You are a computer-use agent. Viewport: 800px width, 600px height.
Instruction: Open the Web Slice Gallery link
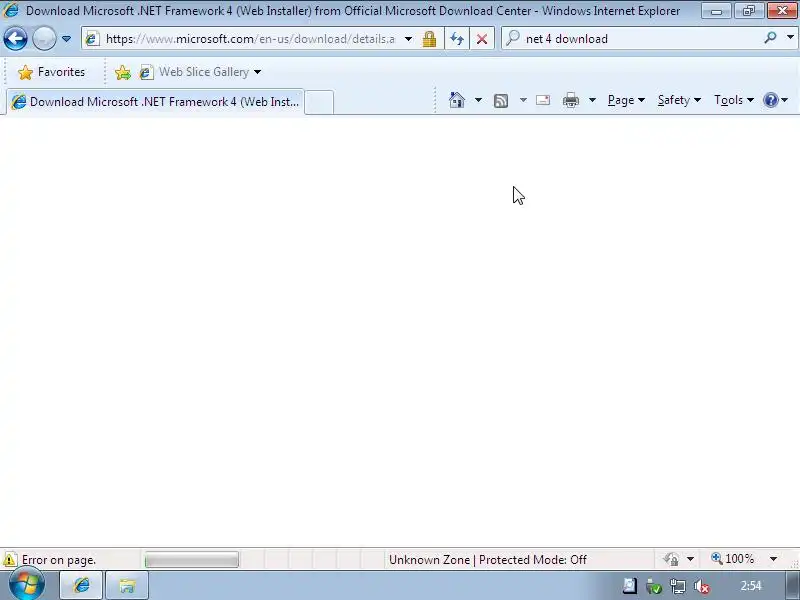[194, 72]
